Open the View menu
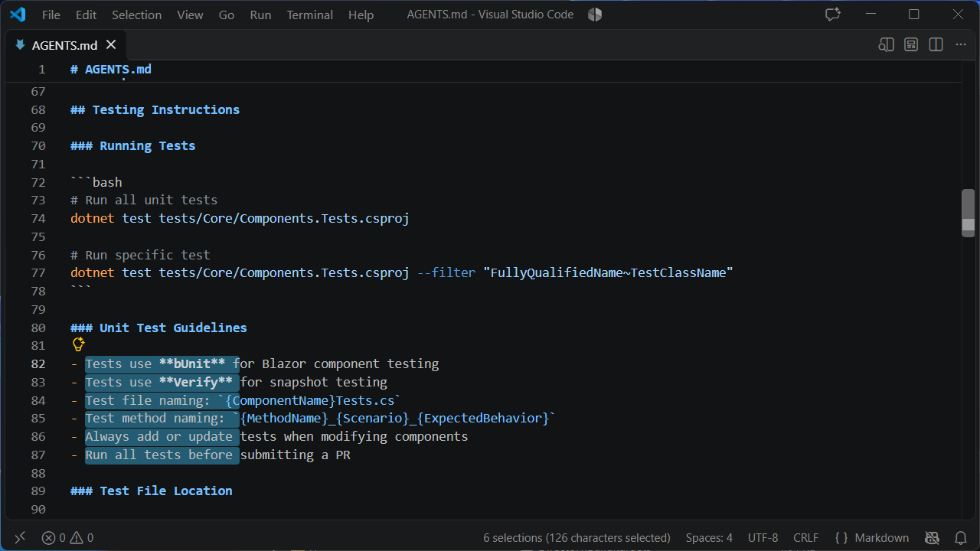 pos(190,15)
